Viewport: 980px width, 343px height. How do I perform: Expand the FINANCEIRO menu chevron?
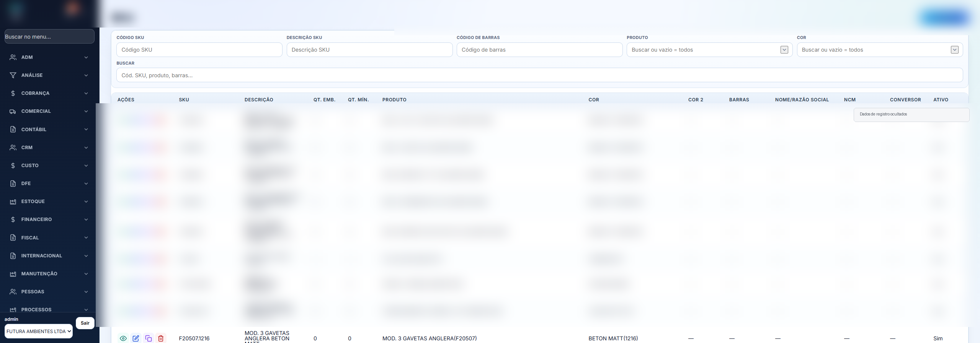coord(86,219)
